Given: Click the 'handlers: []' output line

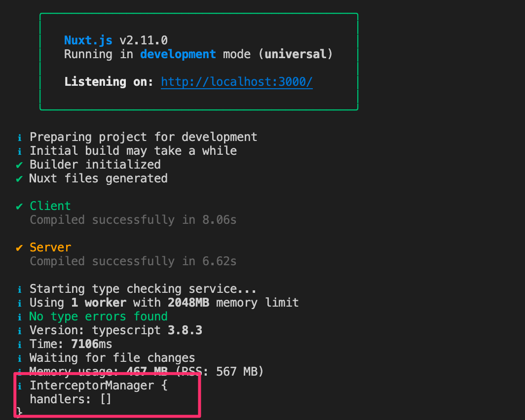Looking at the screenshot, I should click(70, 399).
